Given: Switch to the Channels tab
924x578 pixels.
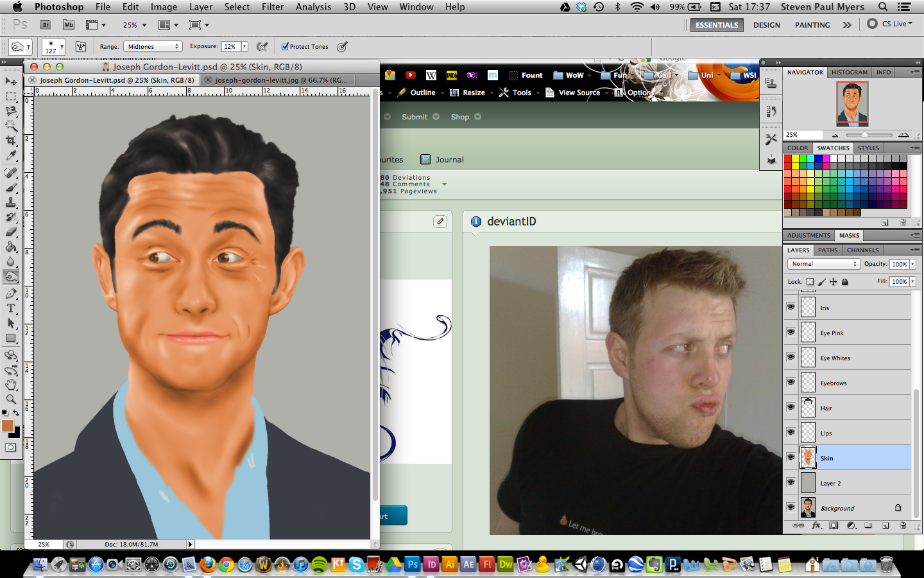Looking at the screenshot, I should click(x=862, y=250).
